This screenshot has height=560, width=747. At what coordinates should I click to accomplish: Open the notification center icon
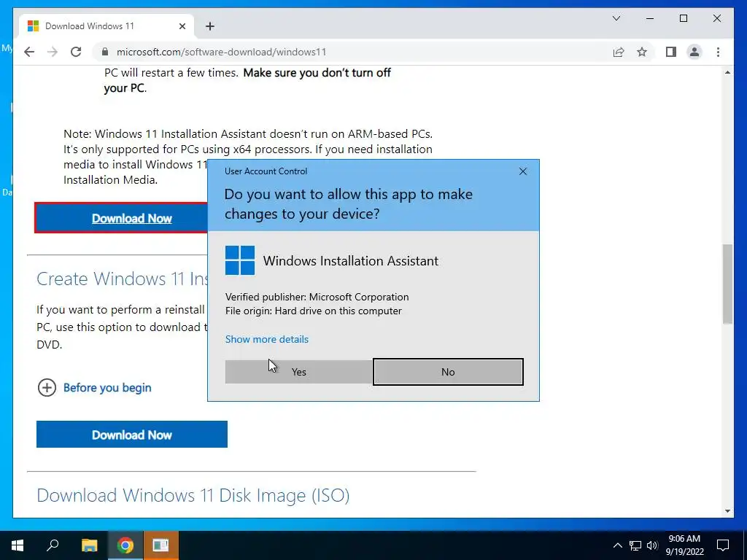click(723, 545)
